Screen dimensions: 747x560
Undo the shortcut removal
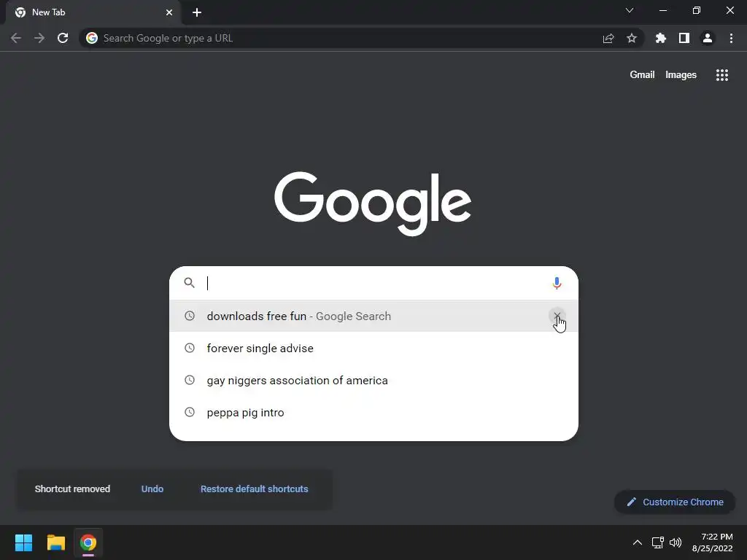[152, 489]
